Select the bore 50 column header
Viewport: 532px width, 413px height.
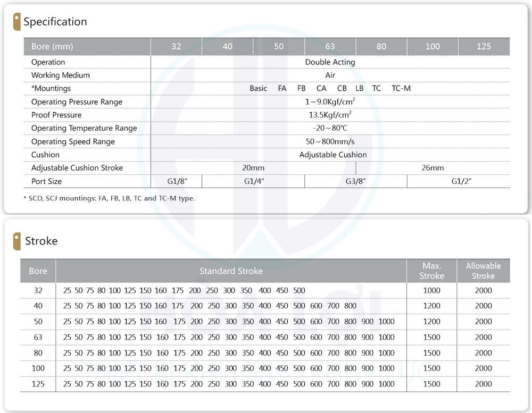click(x=279, y=46)
